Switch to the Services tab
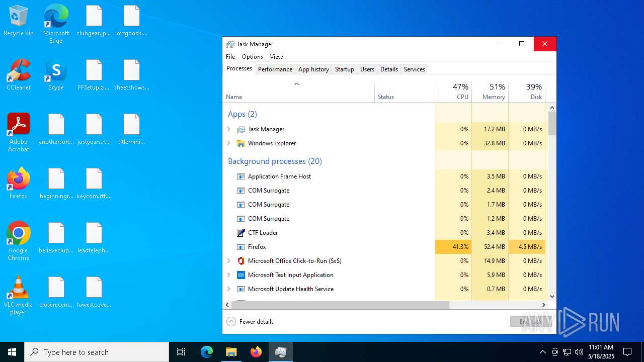This screenshot has width=644, height=362. click(415, 69)
